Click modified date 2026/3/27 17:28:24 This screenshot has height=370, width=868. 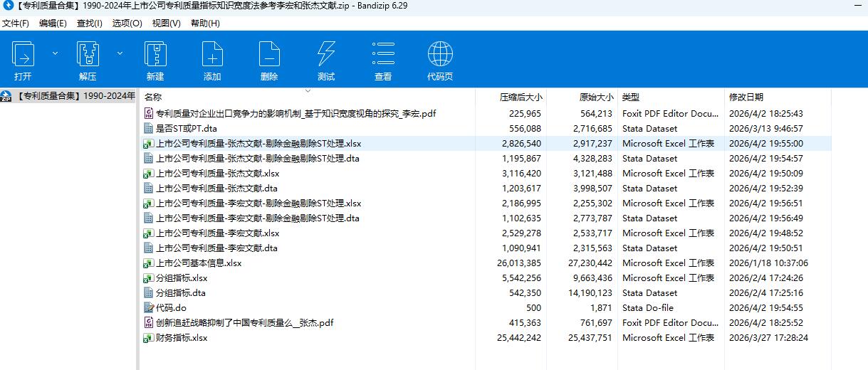[768, 337]
